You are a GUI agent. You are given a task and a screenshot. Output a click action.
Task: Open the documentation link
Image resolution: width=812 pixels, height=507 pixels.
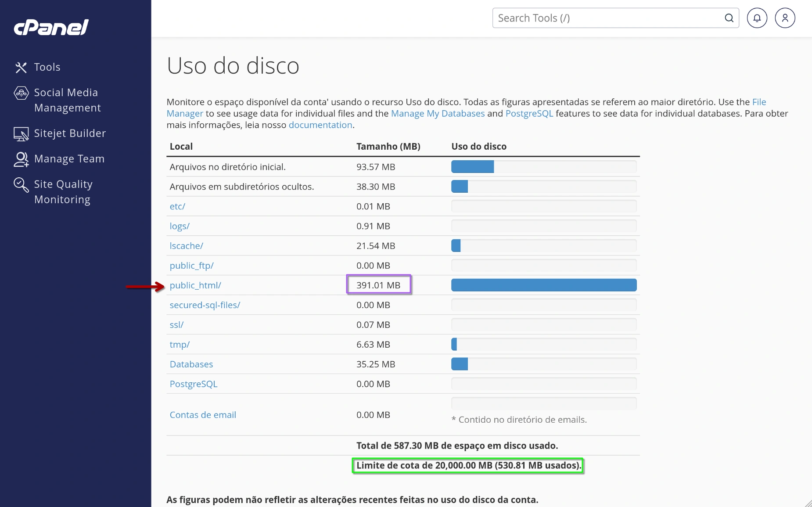tap(320, 125)
